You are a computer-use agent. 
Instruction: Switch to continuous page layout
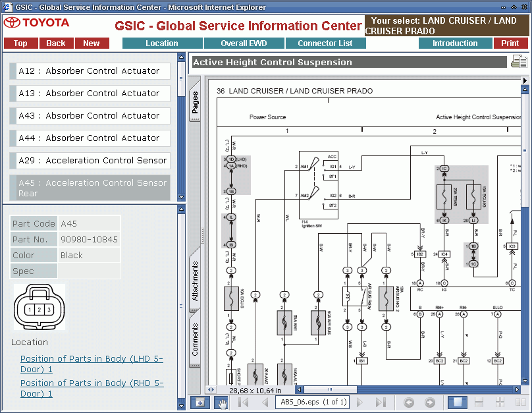pyautogui.click(x=479, y=402)
